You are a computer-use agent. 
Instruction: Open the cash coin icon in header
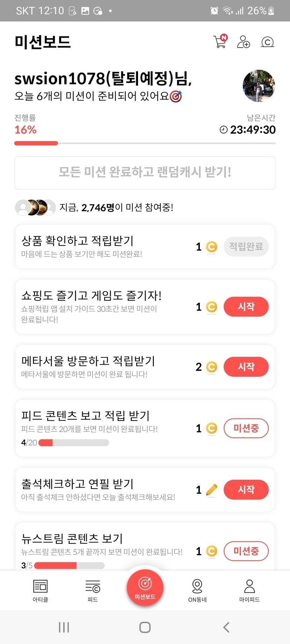[267, 42]
